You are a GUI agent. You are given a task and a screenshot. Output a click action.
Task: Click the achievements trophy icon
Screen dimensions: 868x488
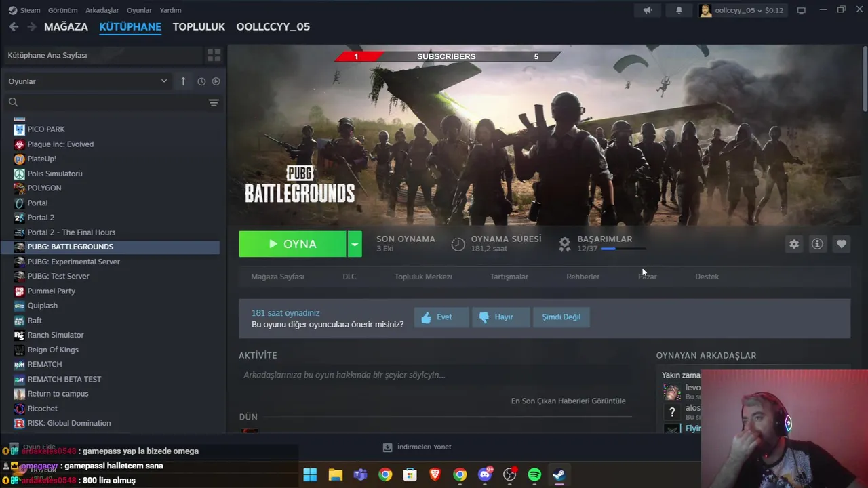[x=564, y=244]
